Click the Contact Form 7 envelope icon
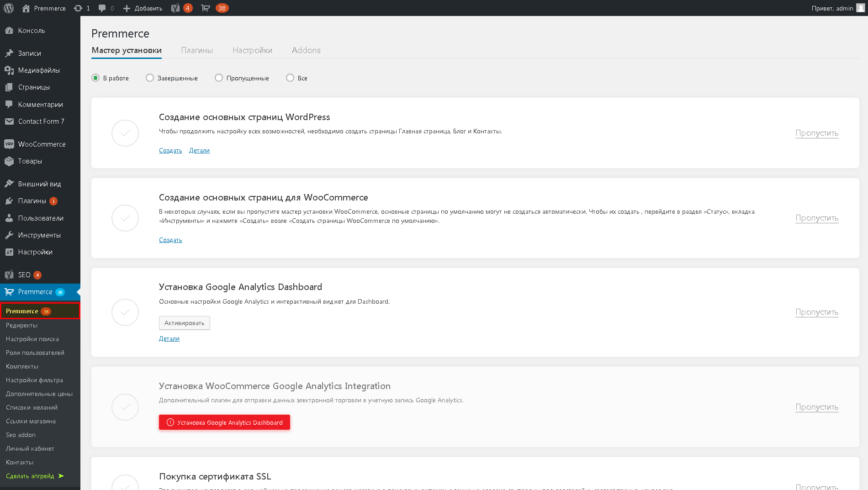The height and width of the screenshot is (490, 868). tap(9, 121)
